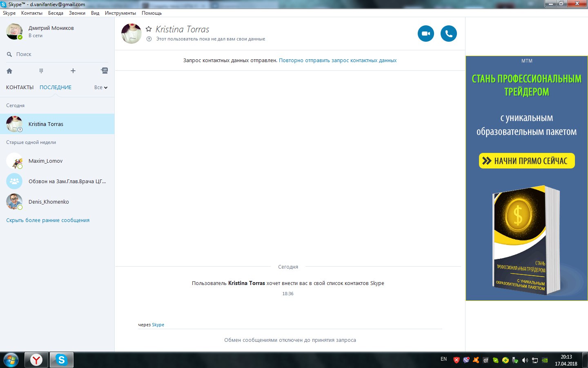The width and height of the screenshot is (588, 368).
Task: Open the Home view icon in sidebar
Action: 9,71
